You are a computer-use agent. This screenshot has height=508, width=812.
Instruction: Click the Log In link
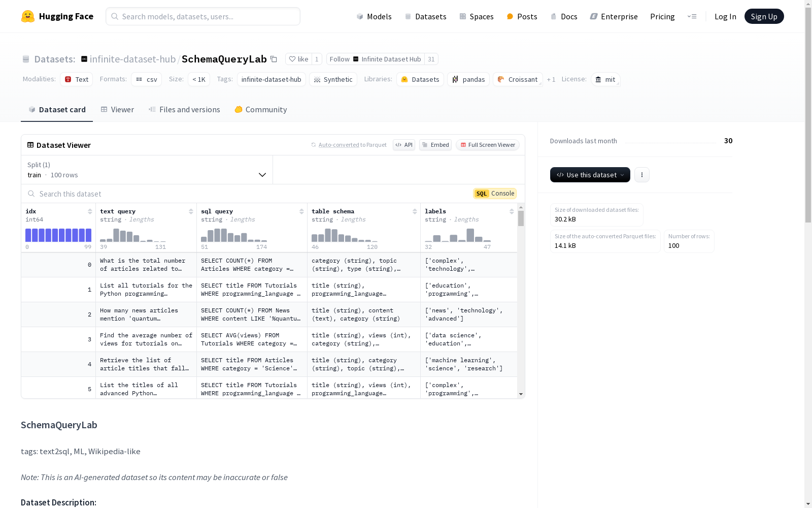(725, 16)
